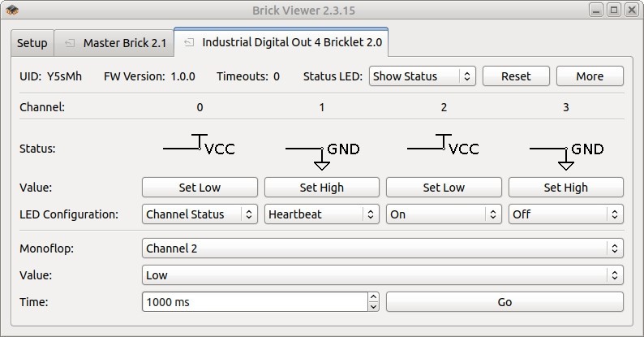
Task: Click the UID value Y5sMh
Action: click(x=65, y=76)
